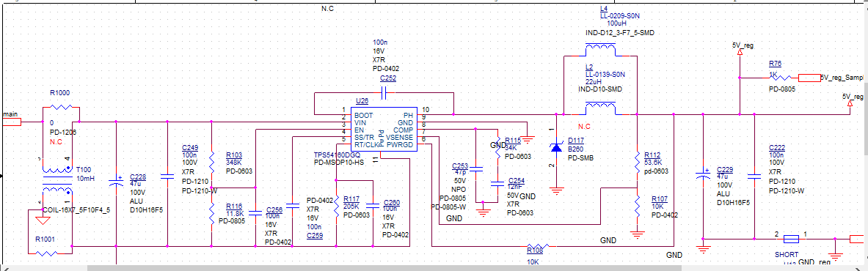Click the 34K resistor value
The height and width of the screenshot is (271, 868).
click(x=511, y=148)
